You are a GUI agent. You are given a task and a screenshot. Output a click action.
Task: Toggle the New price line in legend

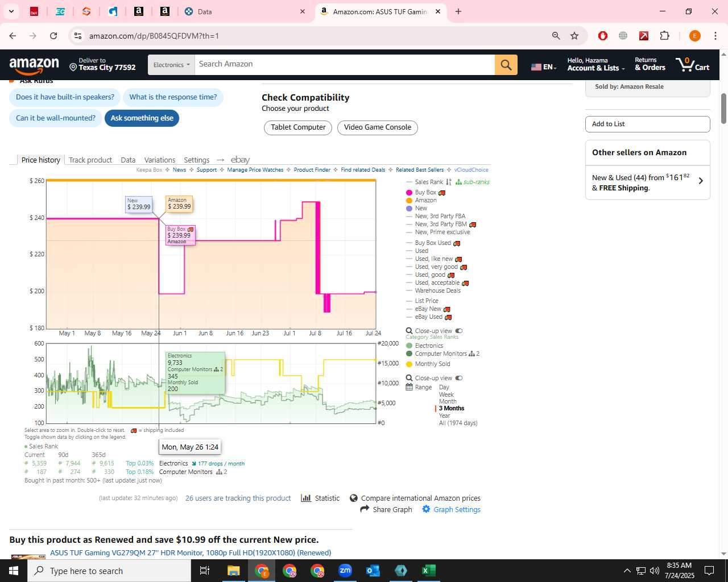(417, 208)
